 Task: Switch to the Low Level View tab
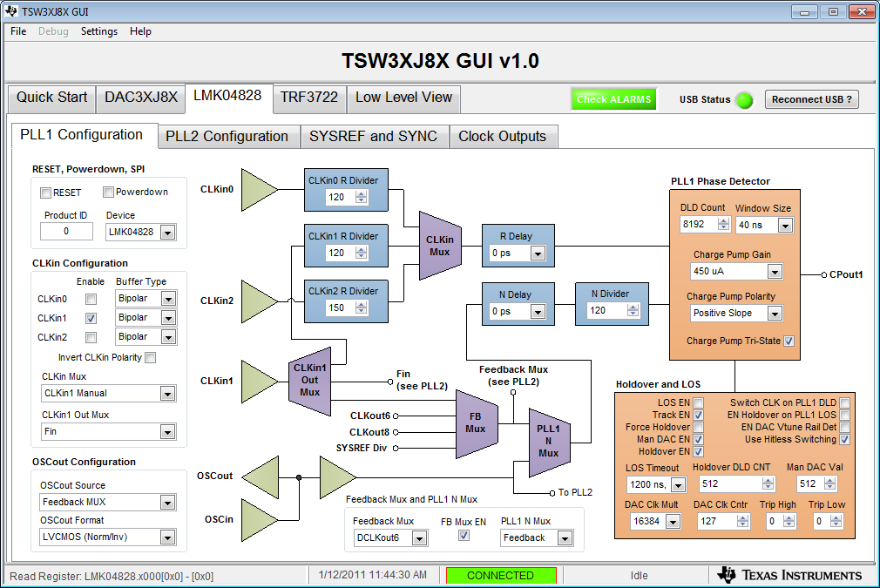point(403,98)
